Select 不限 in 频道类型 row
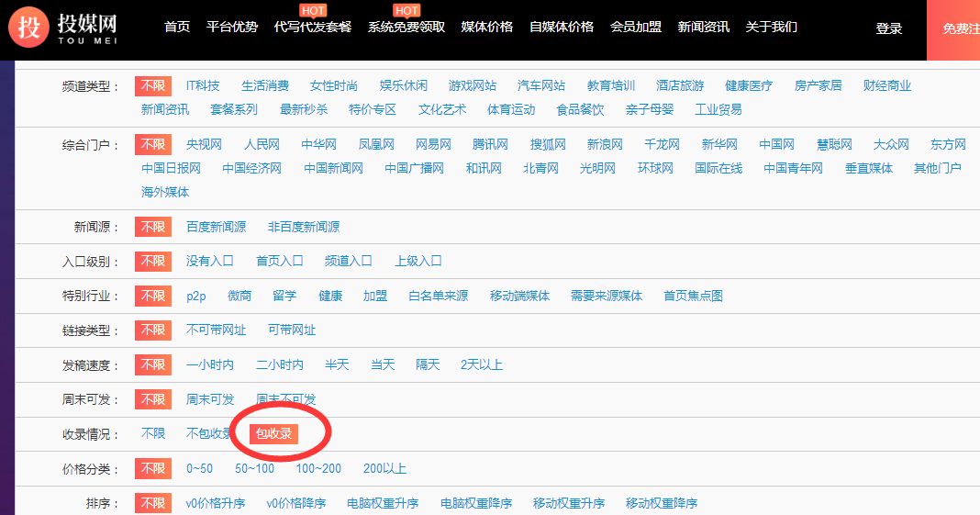This screenshot has width=980, height=515. 153,85
